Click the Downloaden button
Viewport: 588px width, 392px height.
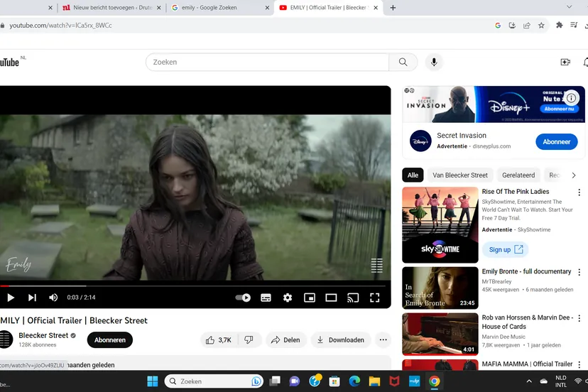click(340, 340)
